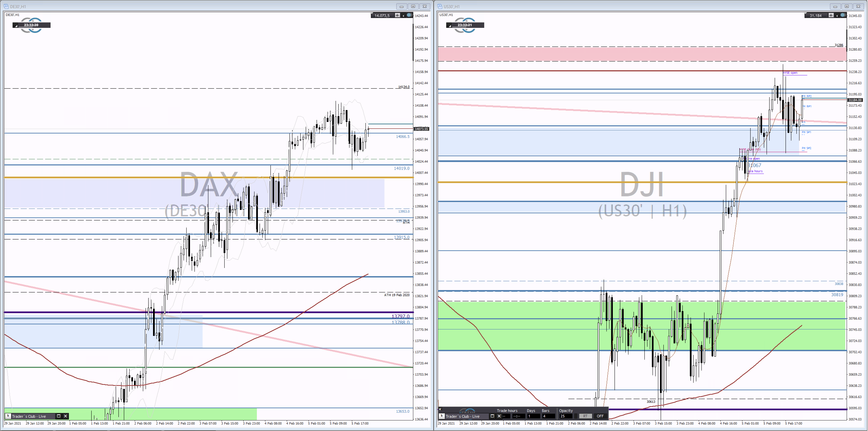Toggle blue circle switch in US30 price widget
The image size is (868, 431).
point(843,15)
